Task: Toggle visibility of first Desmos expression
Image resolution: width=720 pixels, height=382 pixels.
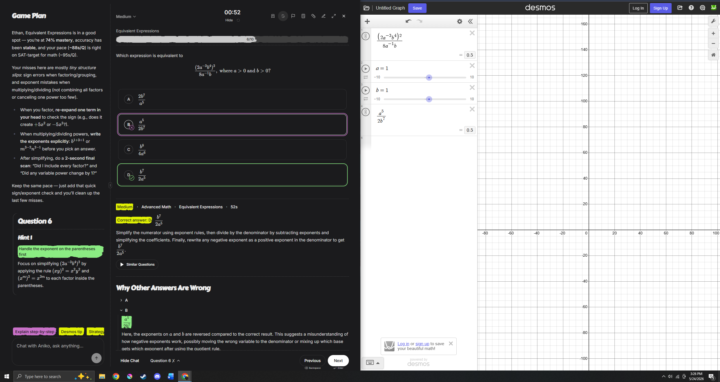Action: coord(366,36)
